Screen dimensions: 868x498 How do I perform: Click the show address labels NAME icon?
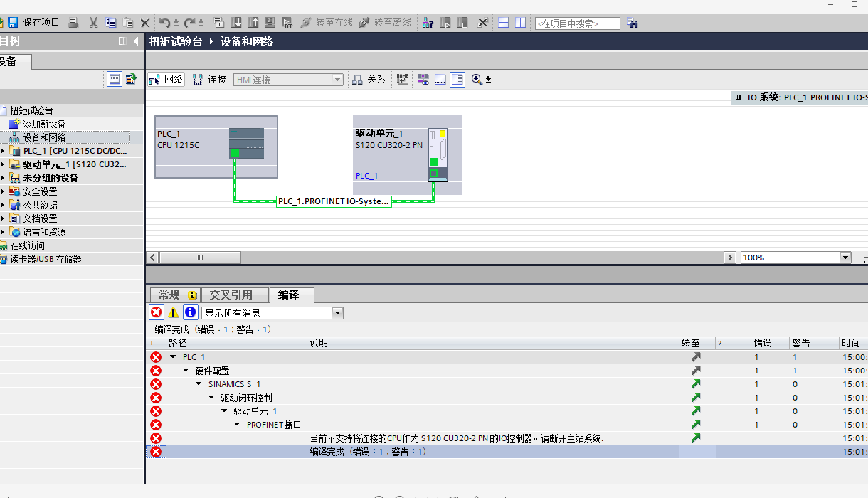[x=403, y=80]
